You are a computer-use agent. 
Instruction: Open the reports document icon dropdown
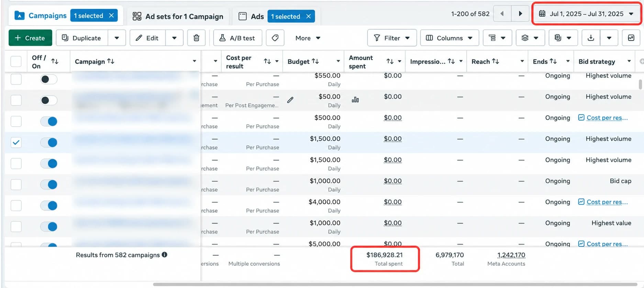(x=563, y=38)
